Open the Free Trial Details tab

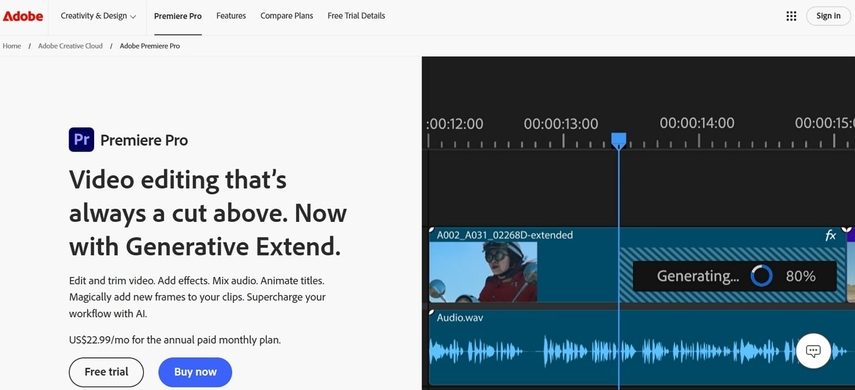pyautogui.click(x=356, y=16)
